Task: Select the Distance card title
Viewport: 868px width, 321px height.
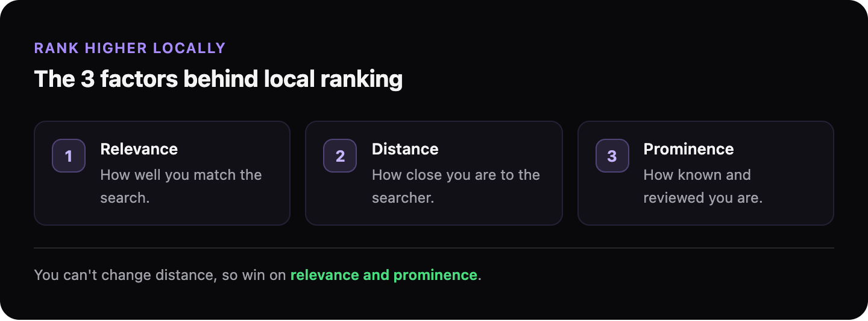Action: (405, 149)
